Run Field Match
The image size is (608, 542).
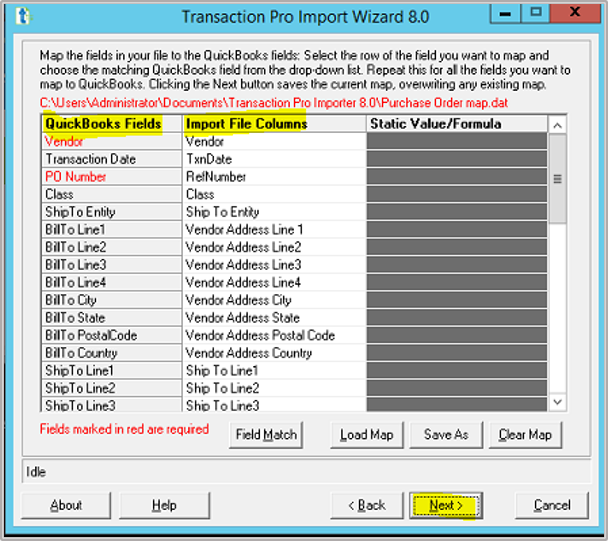point(266,435)
